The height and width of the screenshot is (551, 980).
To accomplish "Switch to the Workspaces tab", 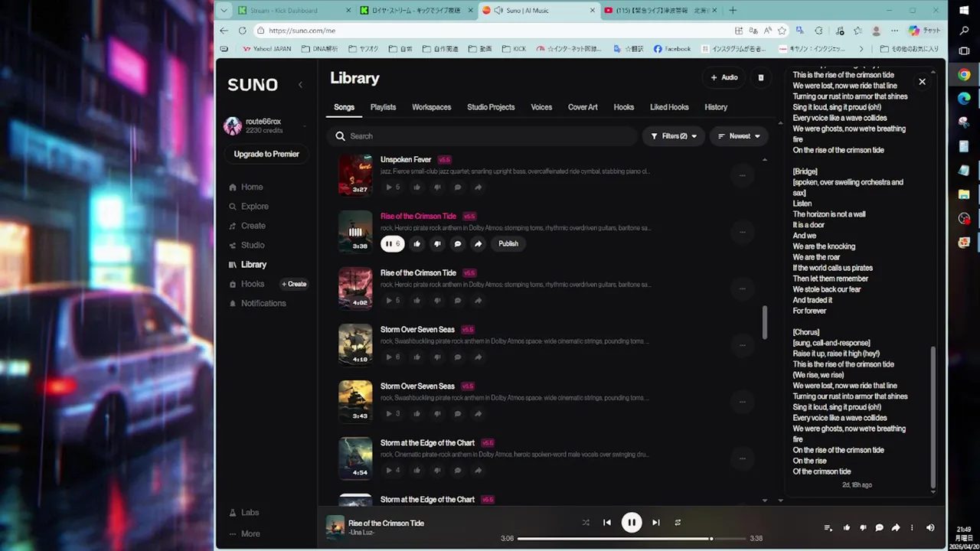I will (x=431, y=107).
